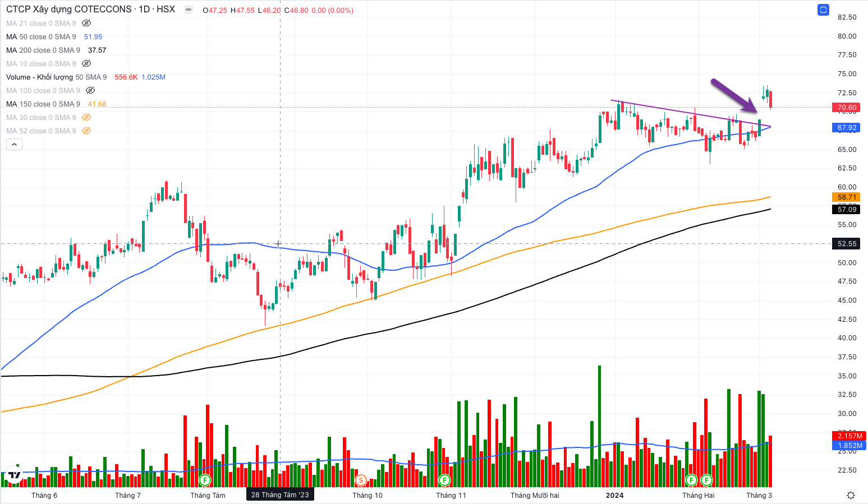Select the MA 50 close indicator label
The image size is (868, 504).
pyautogui.click(x=41, y=37)
